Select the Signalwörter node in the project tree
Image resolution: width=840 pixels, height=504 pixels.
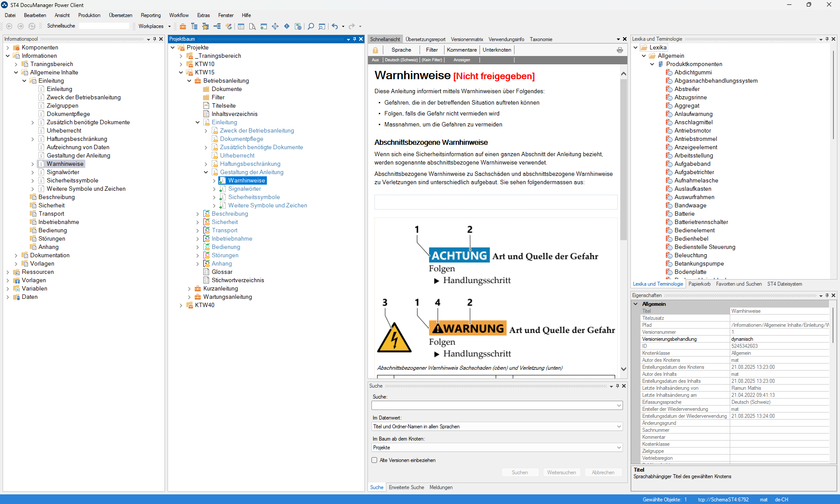point(245,189)
